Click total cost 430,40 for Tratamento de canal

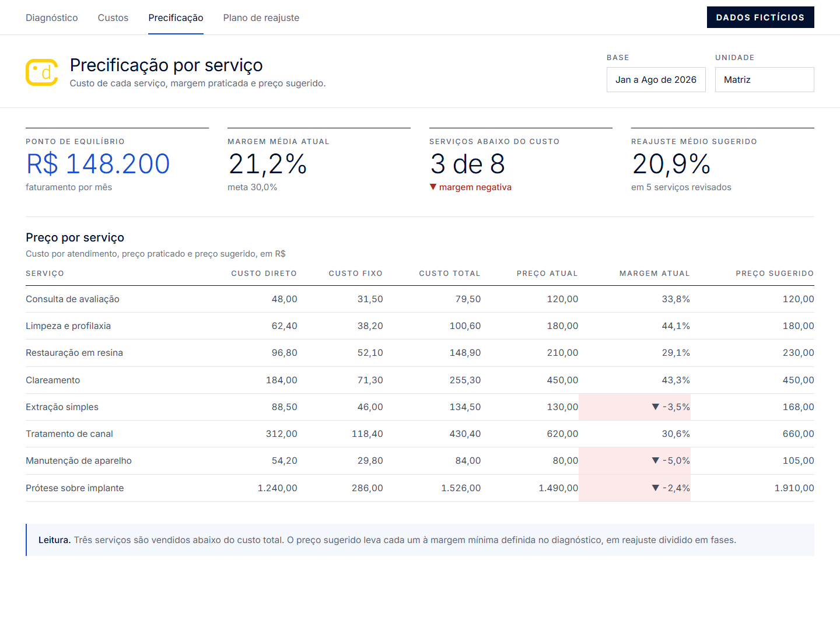click(x=465, y=434)
